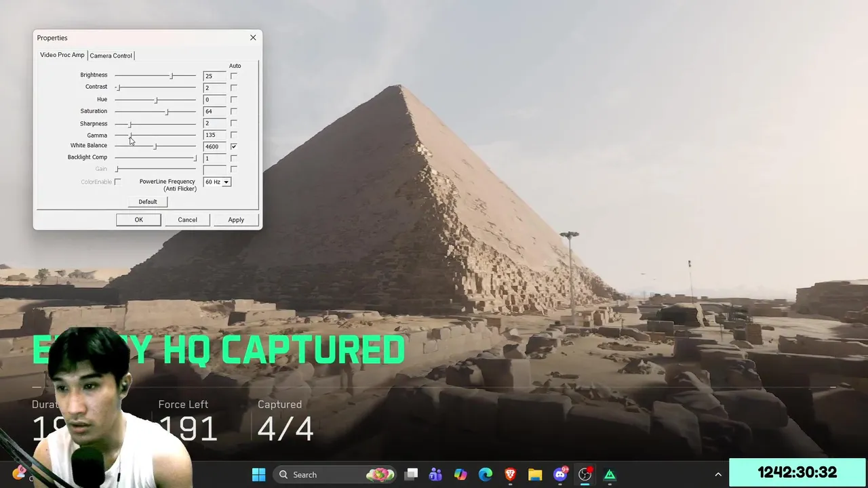
Task: Enable Auto for Hue
Action: click(x=233, y=100)
